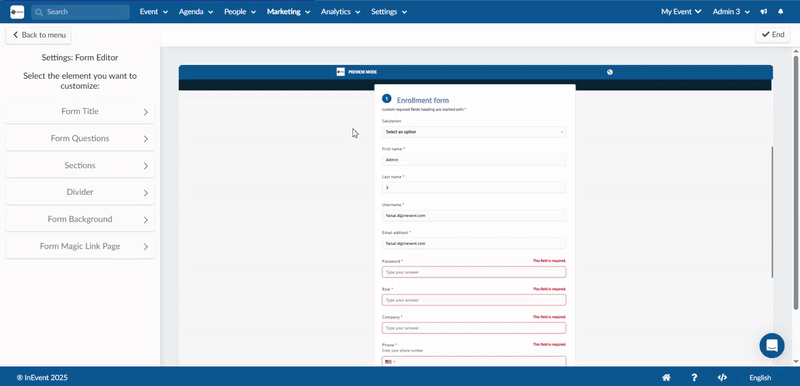Click in the top Search field
The image size is (800, 386).
point(80,12)
